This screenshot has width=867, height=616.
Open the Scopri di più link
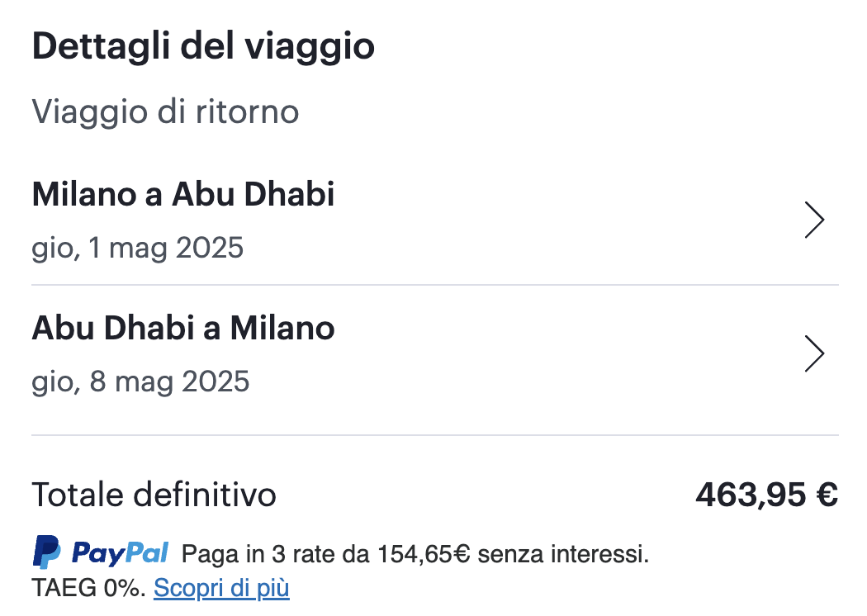coord(221,588)
